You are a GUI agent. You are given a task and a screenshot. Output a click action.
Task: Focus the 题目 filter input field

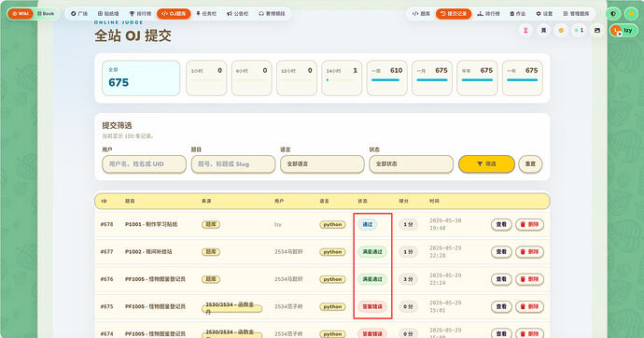point(233,164)
